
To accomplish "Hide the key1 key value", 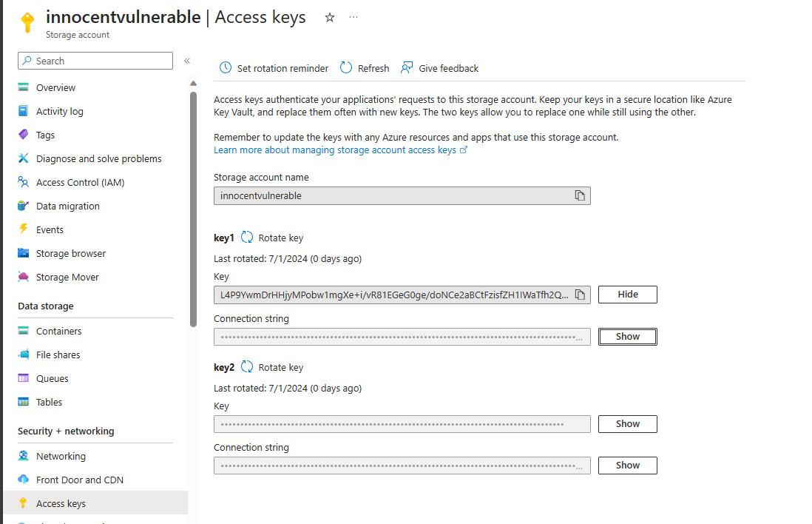I will (x=627, y=295).
